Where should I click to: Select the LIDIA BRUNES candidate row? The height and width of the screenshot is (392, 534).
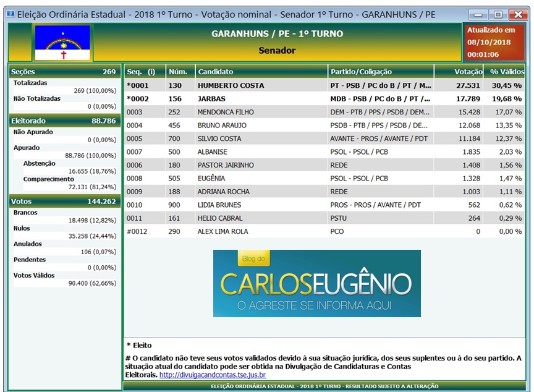[324, 205]
